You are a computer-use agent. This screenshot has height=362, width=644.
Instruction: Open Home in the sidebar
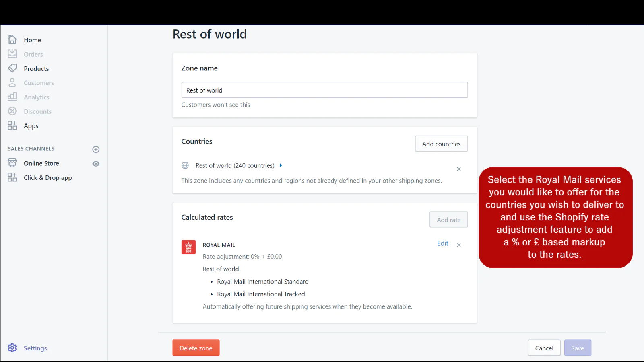tap(32, 40)
